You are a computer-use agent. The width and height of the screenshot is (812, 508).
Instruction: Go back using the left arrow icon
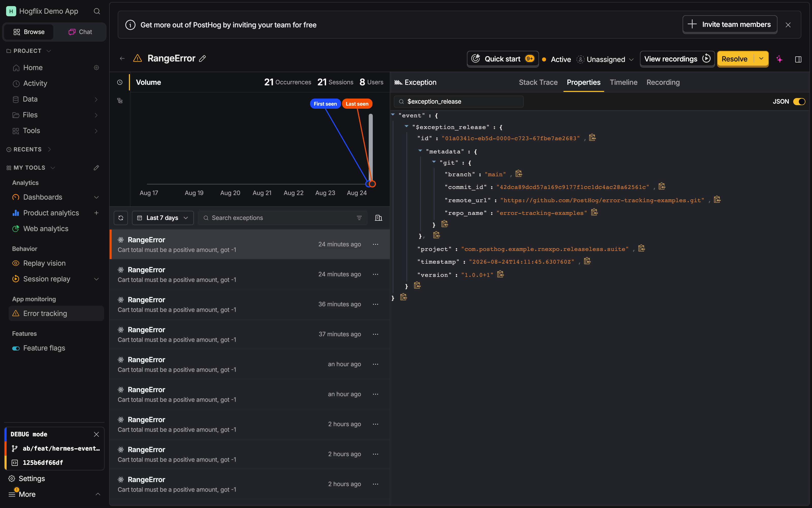pos(122,58)
